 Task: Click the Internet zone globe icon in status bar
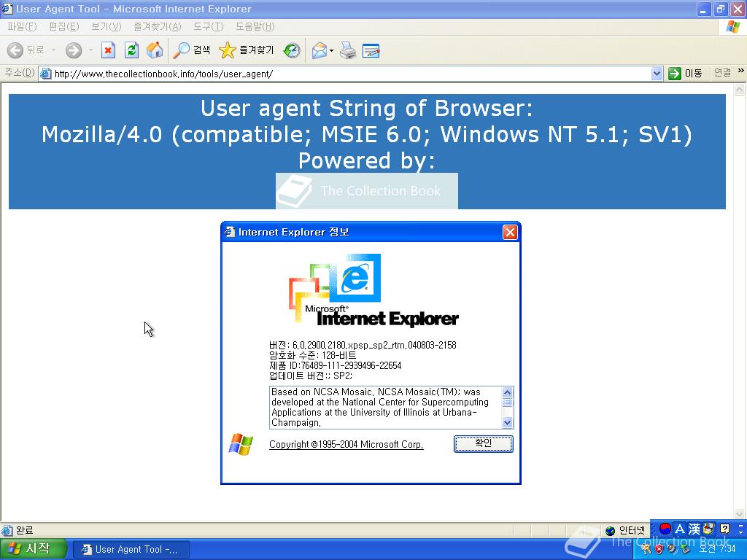click(x=611, y=531)
